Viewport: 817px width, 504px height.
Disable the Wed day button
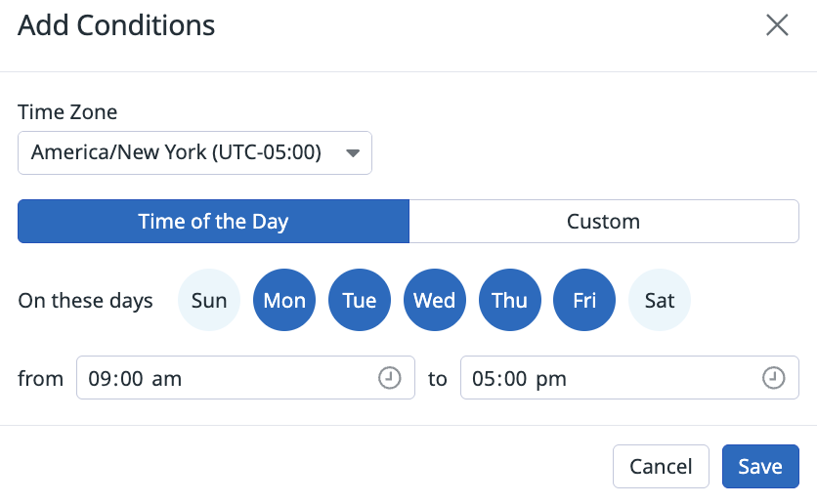point(434,301)
